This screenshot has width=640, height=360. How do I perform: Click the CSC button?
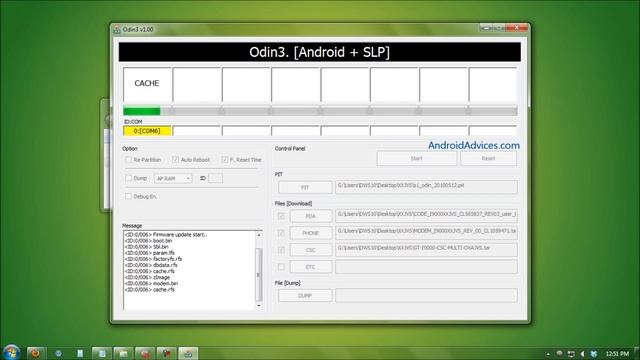tap(311, 250)
